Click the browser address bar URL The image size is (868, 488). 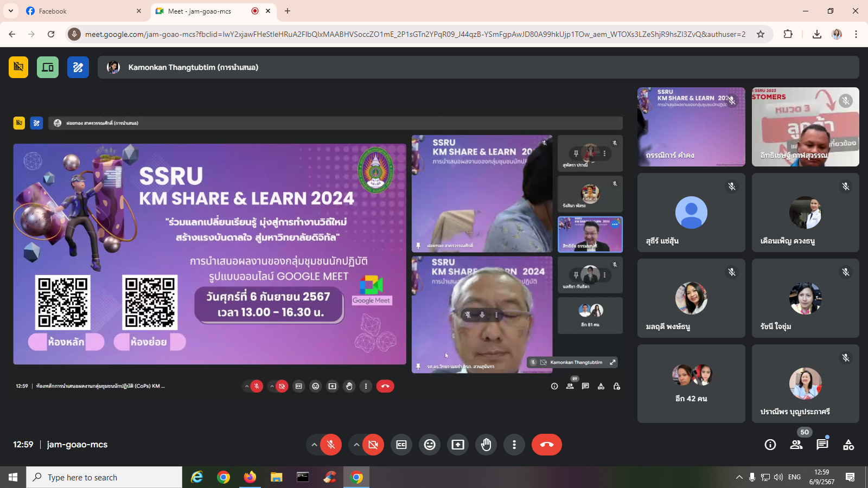415,34
